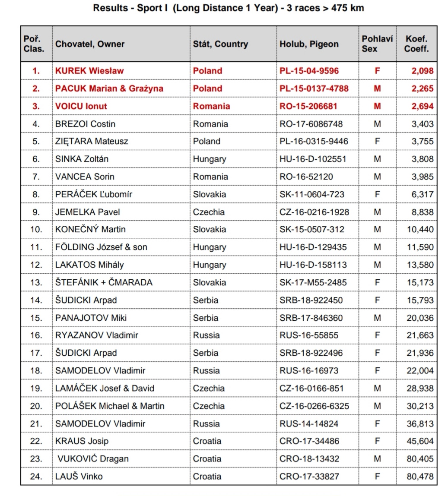Click pigeon ID HU-16-D-102551
Viewport: 448px width, 496px height.
pyautogui.click(x=313, y=159)
